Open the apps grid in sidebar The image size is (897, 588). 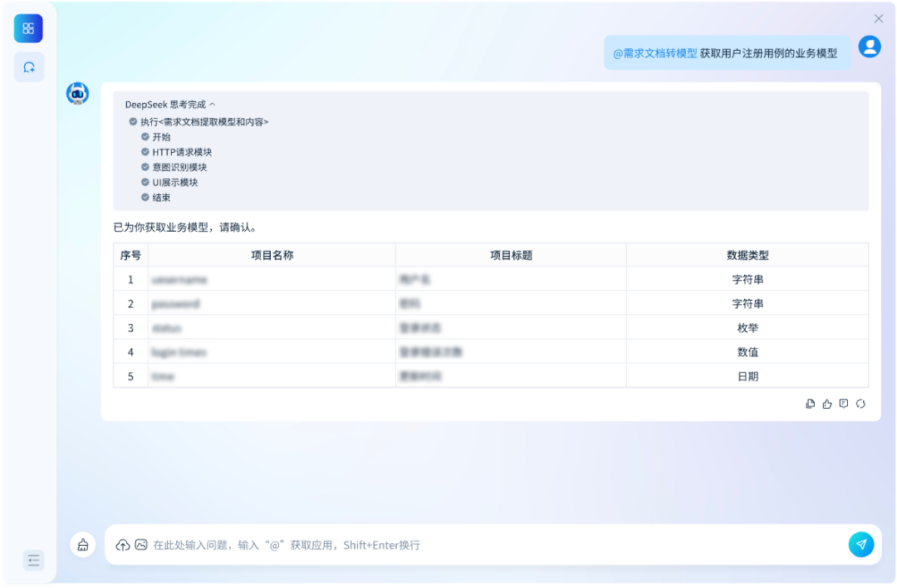coord(28,28)
